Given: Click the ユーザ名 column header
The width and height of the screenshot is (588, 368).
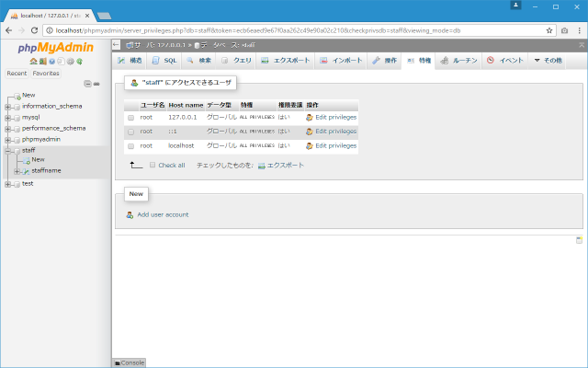Looking at the screenshot, I should point(153,105).
